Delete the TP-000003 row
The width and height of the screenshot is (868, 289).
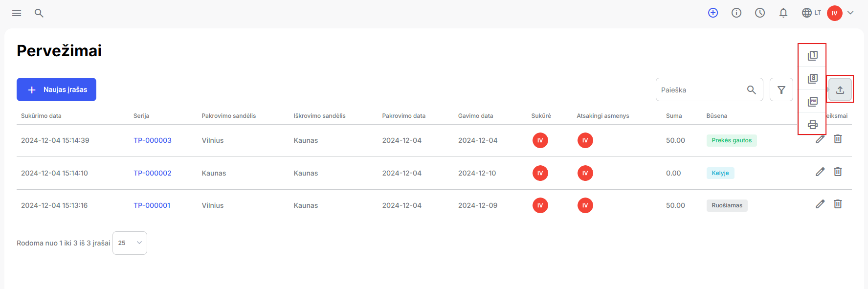(x=838, y=139)
